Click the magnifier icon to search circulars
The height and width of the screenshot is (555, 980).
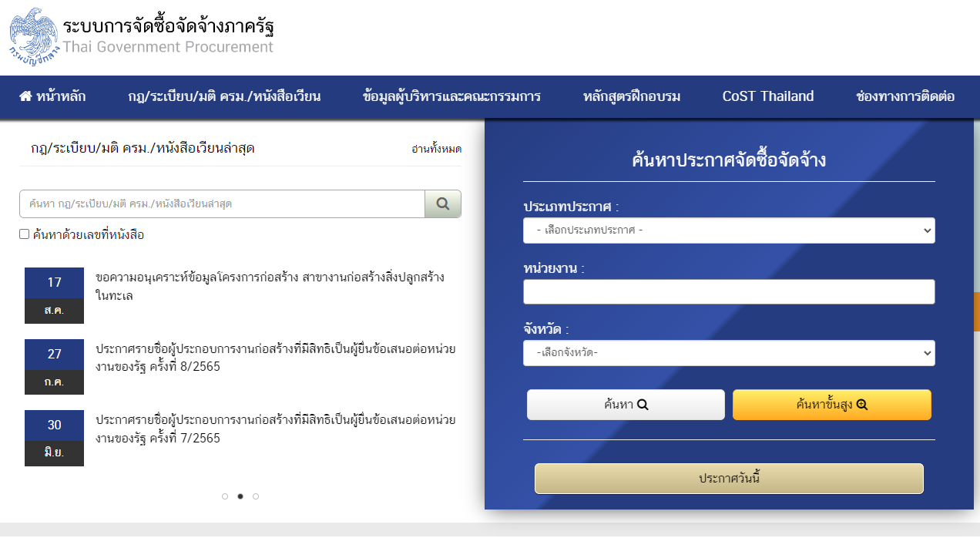click(x=442, y=203)
